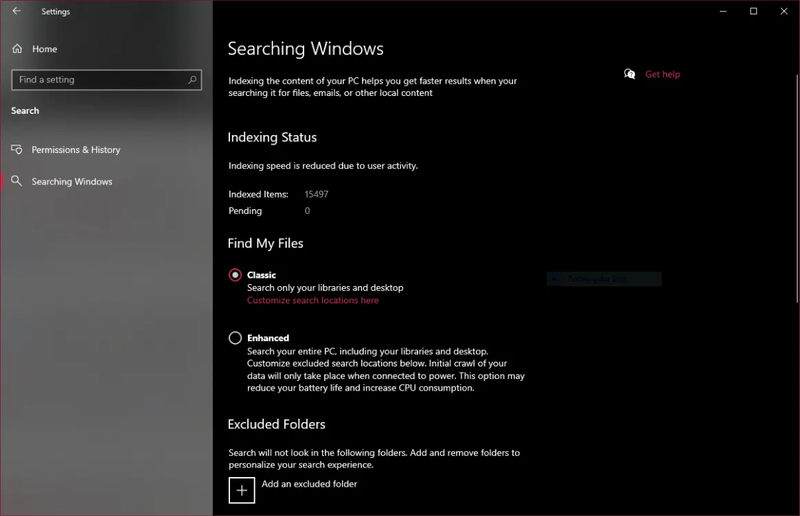Click the plus icon to add excluded folder
Image resolution: width=800 pixels, height=516 pixels.
[242, 490]
